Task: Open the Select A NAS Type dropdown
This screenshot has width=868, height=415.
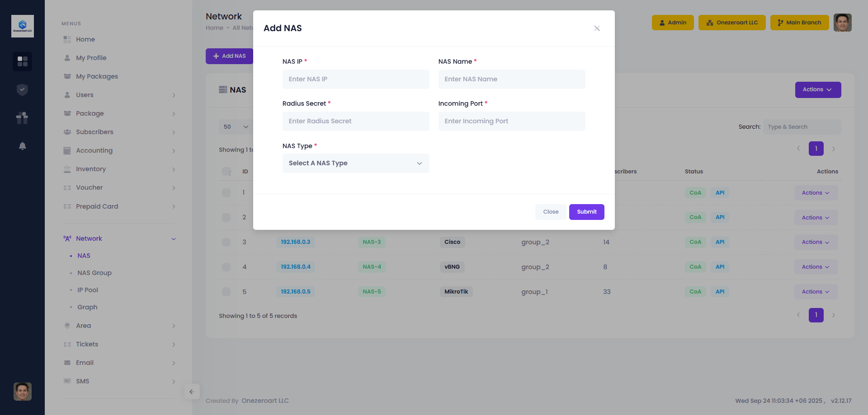Action: pyautogui.click(x=356, y=163)
